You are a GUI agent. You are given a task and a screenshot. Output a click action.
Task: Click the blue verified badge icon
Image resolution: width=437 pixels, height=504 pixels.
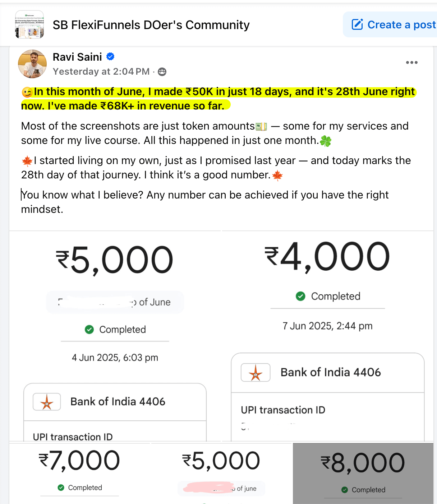point(111,57)
